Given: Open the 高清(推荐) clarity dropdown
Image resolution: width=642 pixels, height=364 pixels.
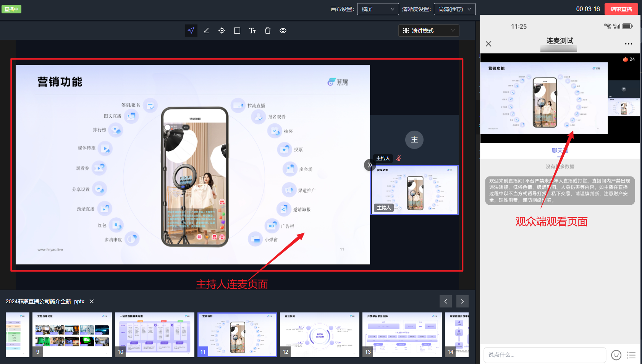Looking at the screenshot, I should [454, 9].
